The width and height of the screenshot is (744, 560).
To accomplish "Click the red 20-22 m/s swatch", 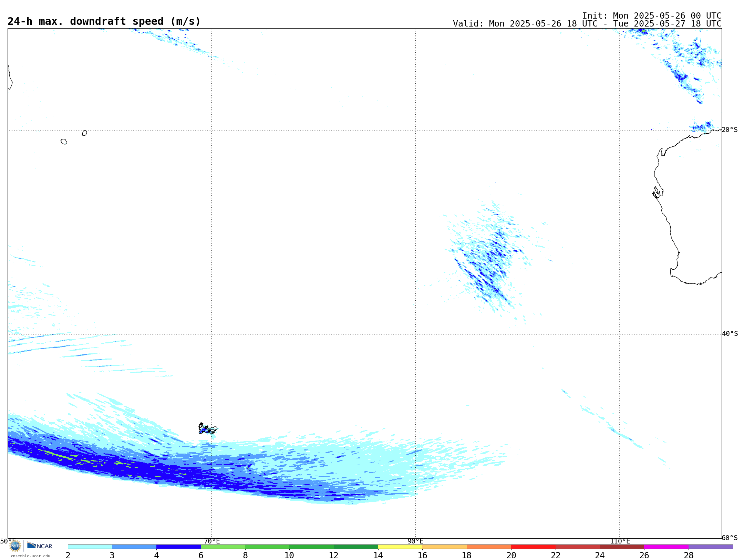I will [534, 547].
